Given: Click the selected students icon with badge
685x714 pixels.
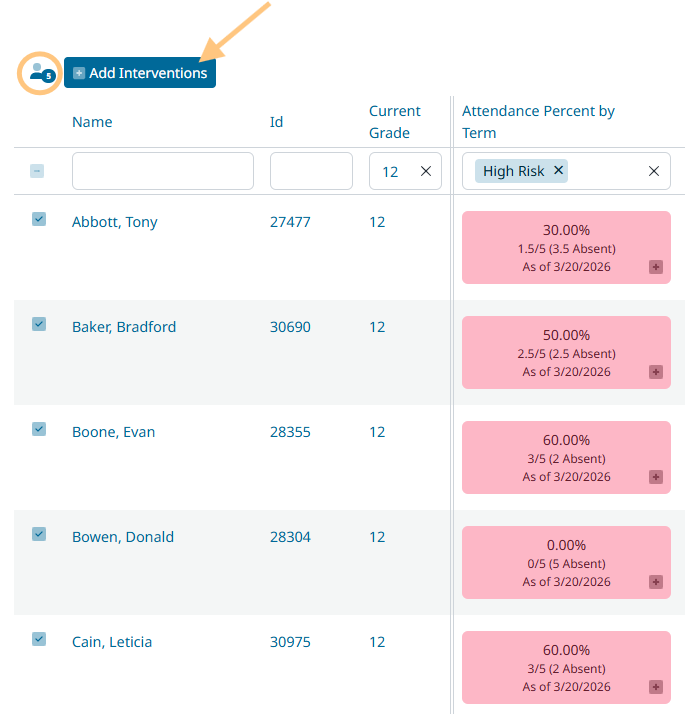Looking at the screenshot, I should (x=40, y=73).
